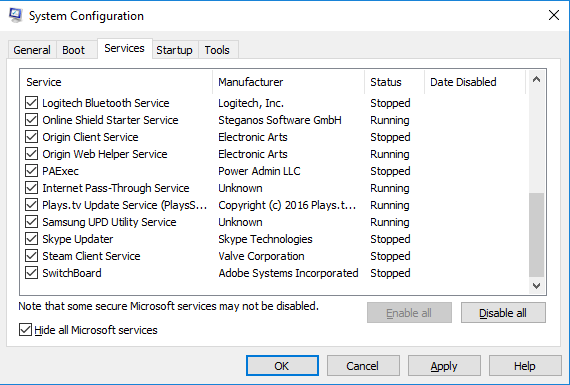
Task: Click the Disable all button
Action: tap(503, 313)
